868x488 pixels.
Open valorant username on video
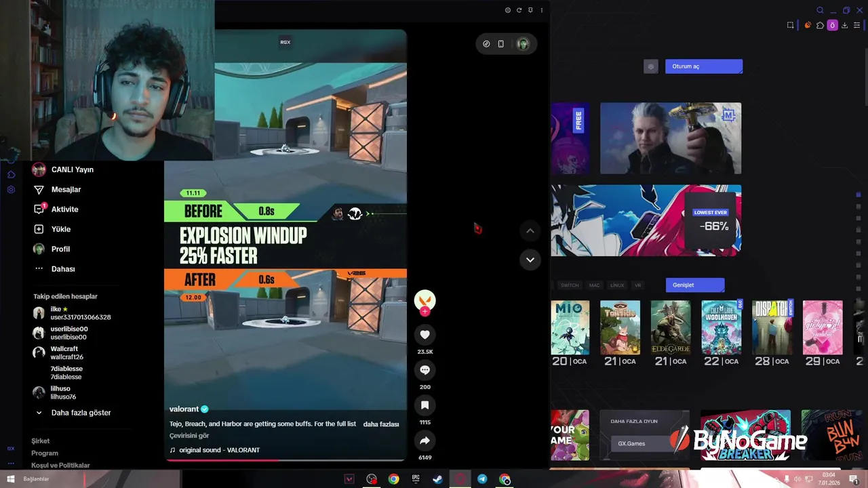click(184, 409)
